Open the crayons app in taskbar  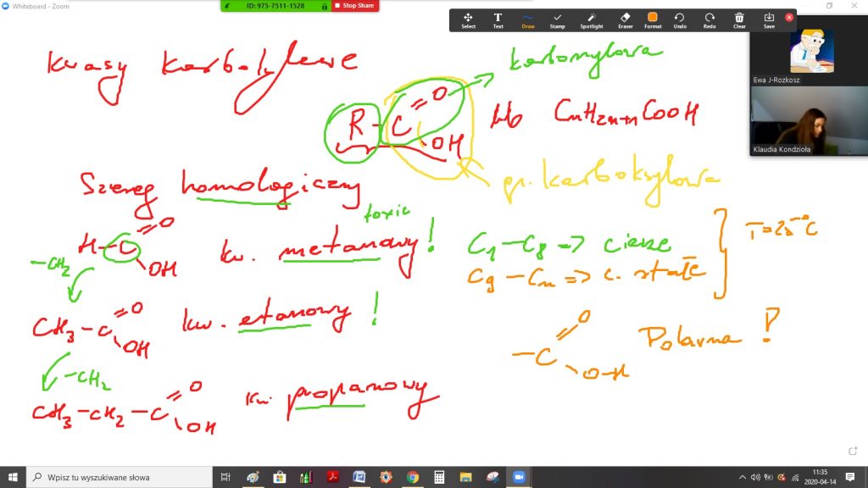[306, 477]
